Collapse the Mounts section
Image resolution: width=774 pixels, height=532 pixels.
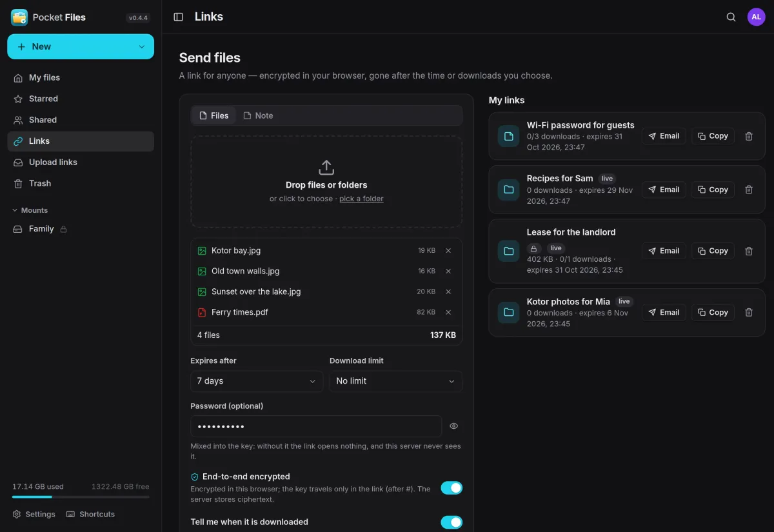(x=30, y=210)
